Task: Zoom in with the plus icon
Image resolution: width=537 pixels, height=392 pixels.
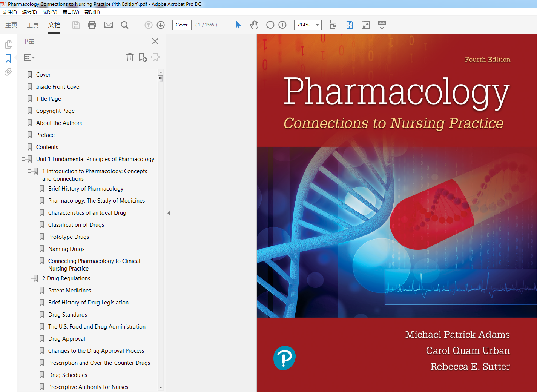Action: [x=282, y=25]
